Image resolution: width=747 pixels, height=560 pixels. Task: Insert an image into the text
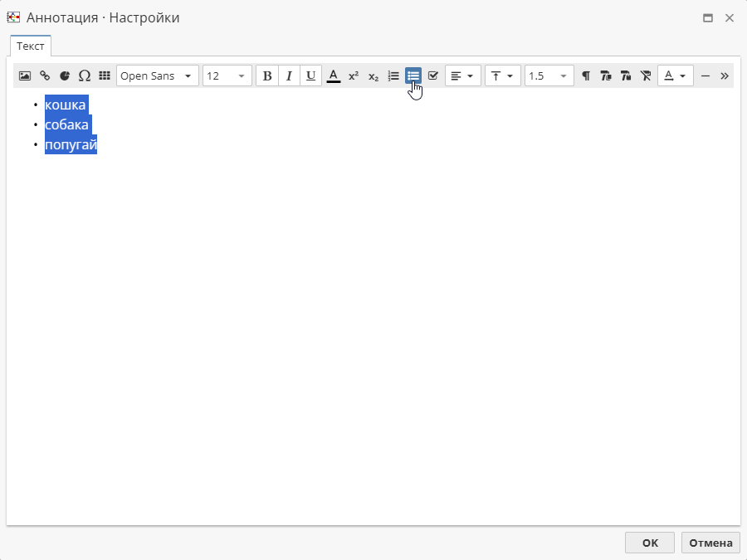(24, 75)
